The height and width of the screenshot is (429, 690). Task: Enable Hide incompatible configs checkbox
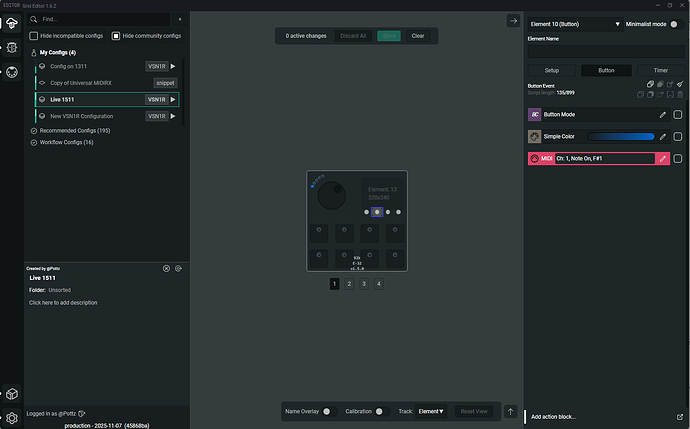(x=33, y=36)
